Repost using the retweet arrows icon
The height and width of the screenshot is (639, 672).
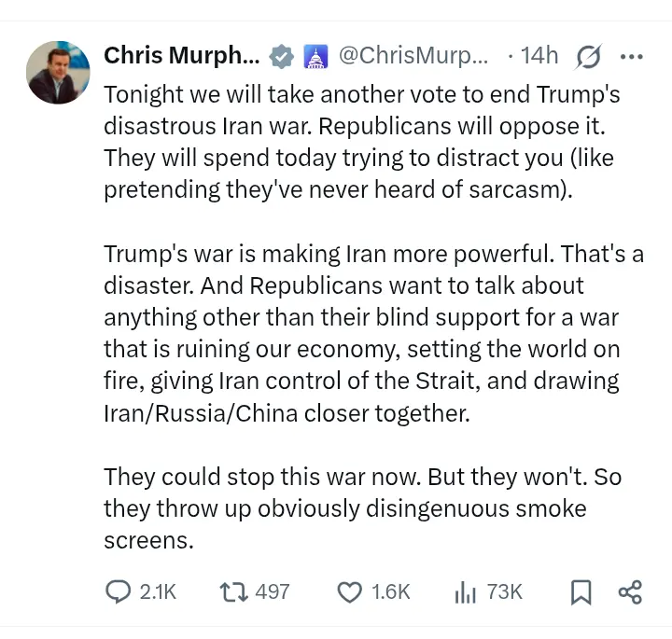pyautogui.click(x=232, y=591)
